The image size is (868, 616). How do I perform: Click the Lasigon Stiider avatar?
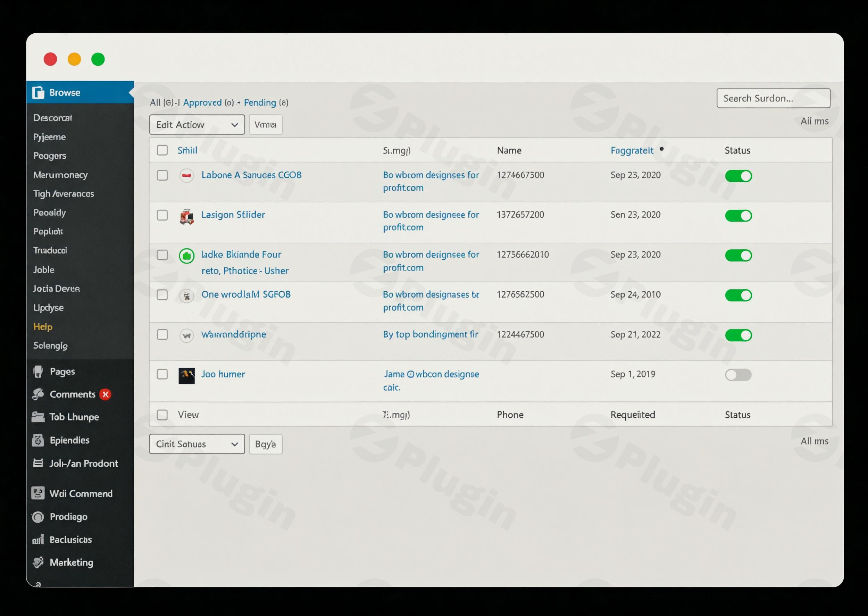(x=186, y=216)
